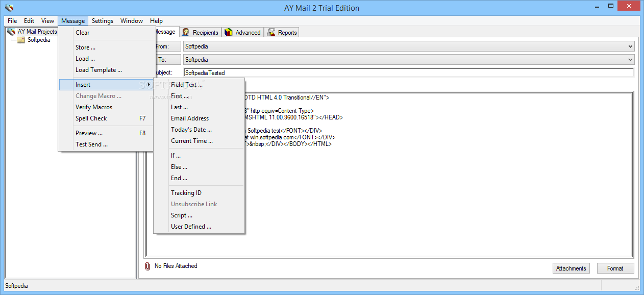Insert Today's Date ... macro
The width and height of the screenshot is (644, 295).
click(x=200, y=130)
